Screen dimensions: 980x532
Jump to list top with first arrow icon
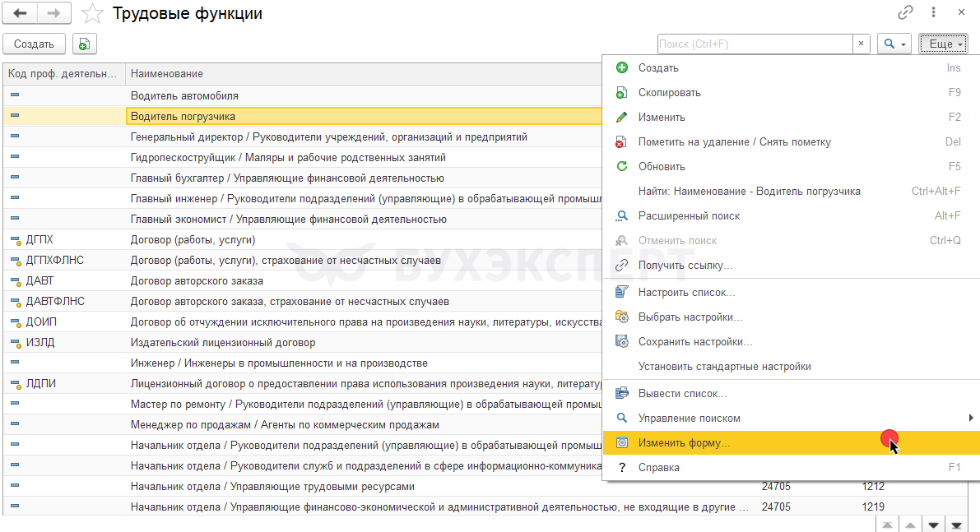pyautogui.click(x=888, y=524)
